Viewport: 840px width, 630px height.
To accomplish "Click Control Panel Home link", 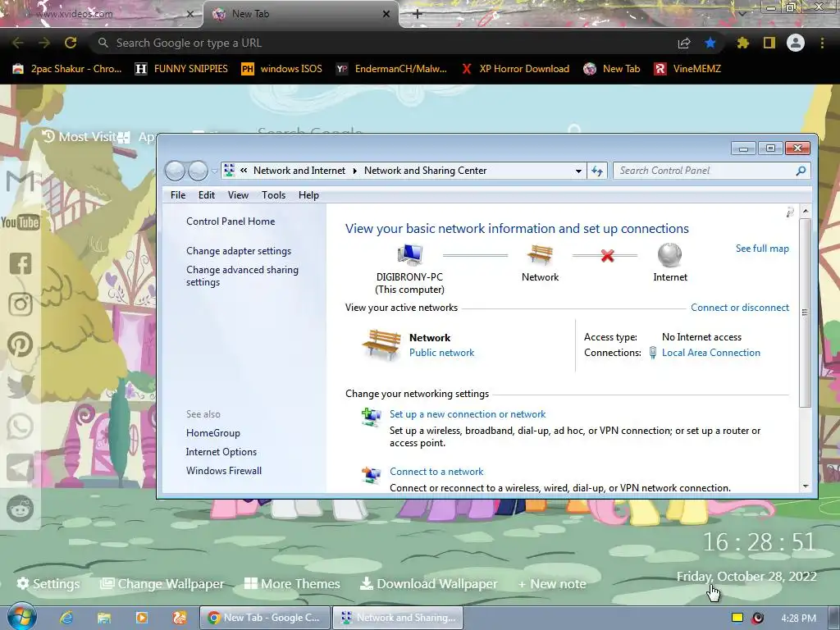I will [231, 221].
